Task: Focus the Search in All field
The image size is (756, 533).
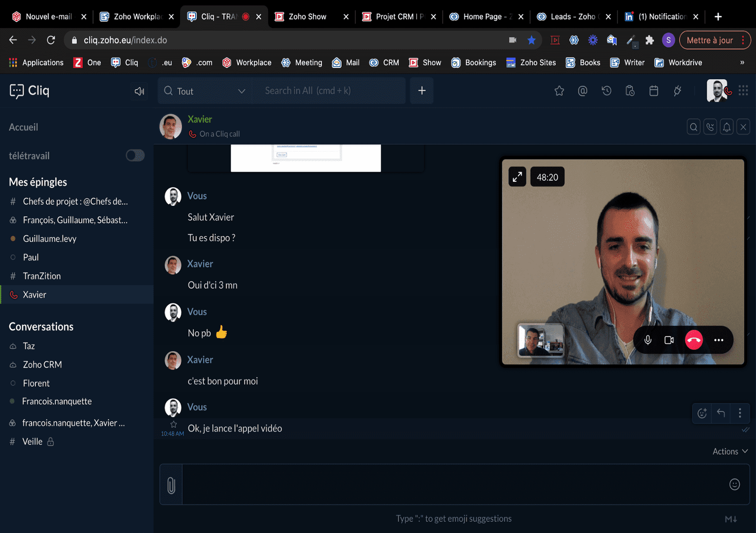Action: 328,91
